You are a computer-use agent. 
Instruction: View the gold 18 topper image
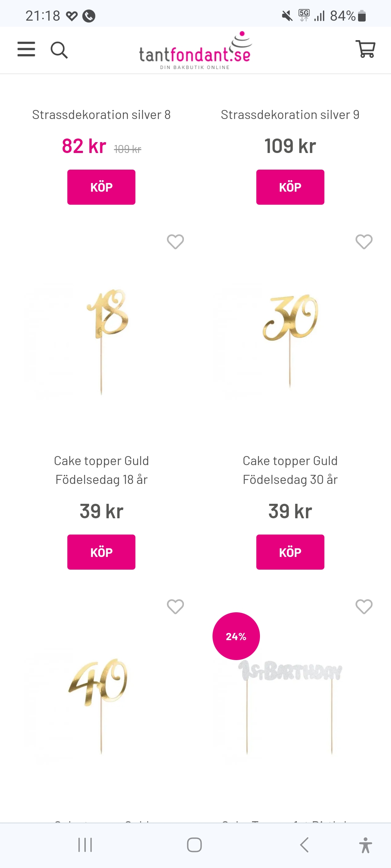click(102, 340)
